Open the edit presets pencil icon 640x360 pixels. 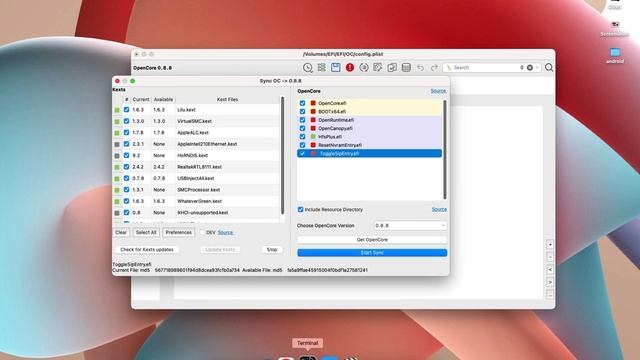click(x=378, y=67)
